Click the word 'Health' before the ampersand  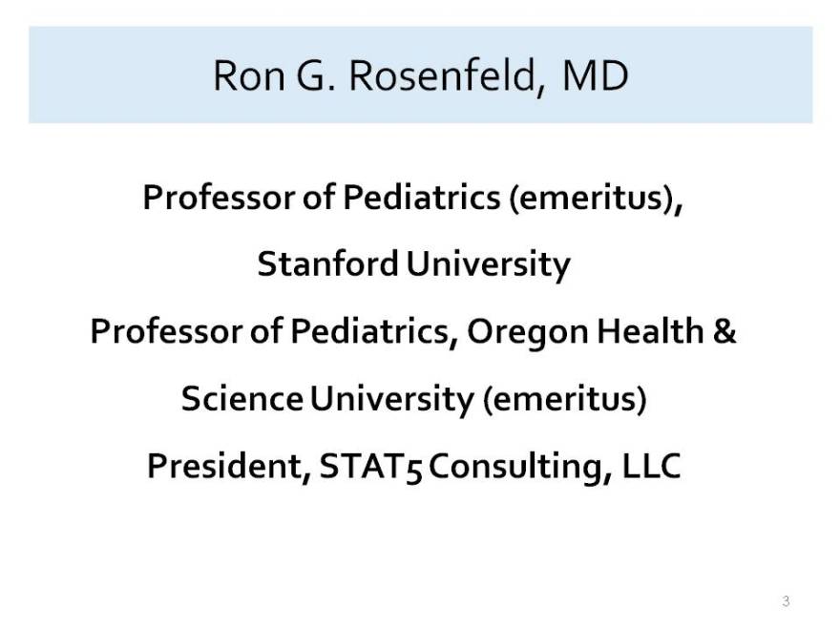[x=650, y=330]
